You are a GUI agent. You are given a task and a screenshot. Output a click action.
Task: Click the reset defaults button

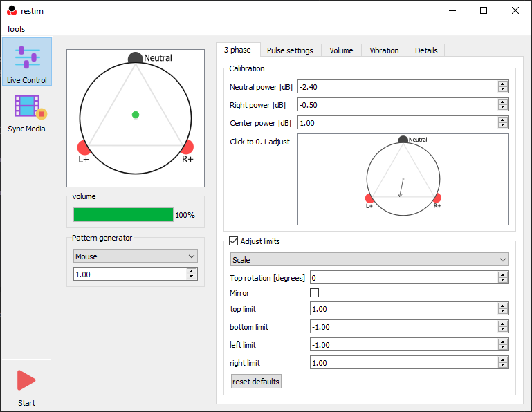(256, 382)
